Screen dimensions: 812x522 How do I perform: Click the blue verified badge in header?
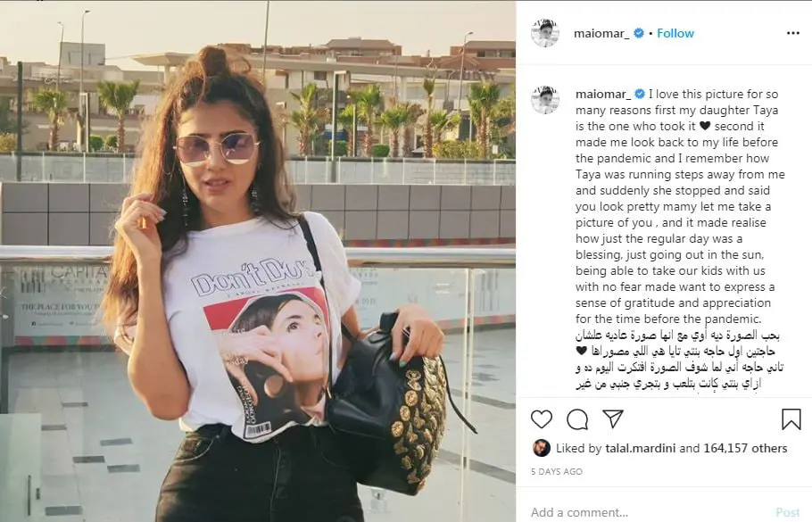[x=639, y=33]
